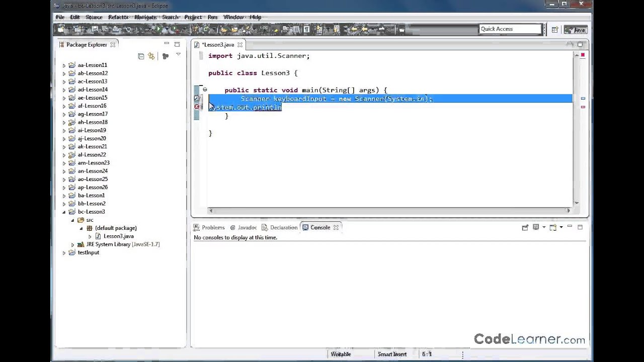Collapse the bc-Lesson3 project
The image size is (644, 362).
(x=64, y=212)
